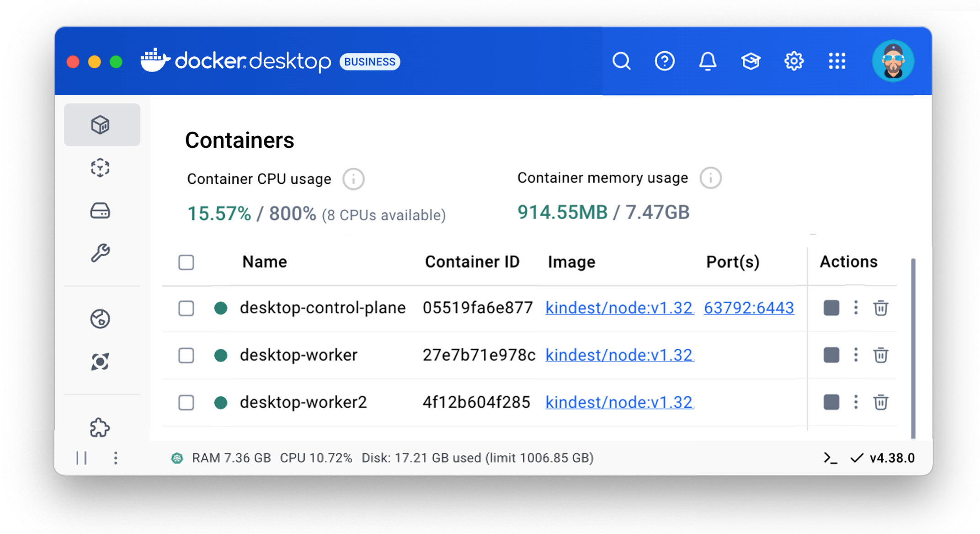The height and width of the screenshot is (534, 980).
Task: Open the Builds section in the sidebar
Action: coord(102,251)
